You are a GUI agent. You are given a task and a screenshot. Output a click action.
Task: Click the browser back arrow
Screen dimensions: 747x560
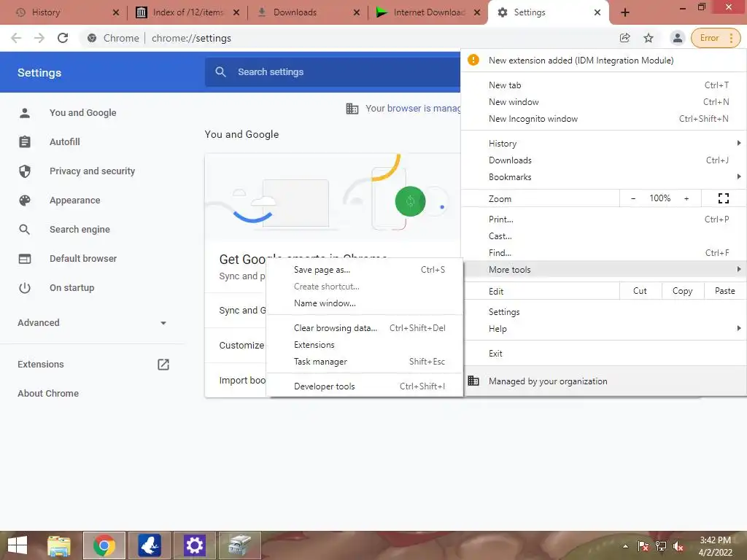16,38
